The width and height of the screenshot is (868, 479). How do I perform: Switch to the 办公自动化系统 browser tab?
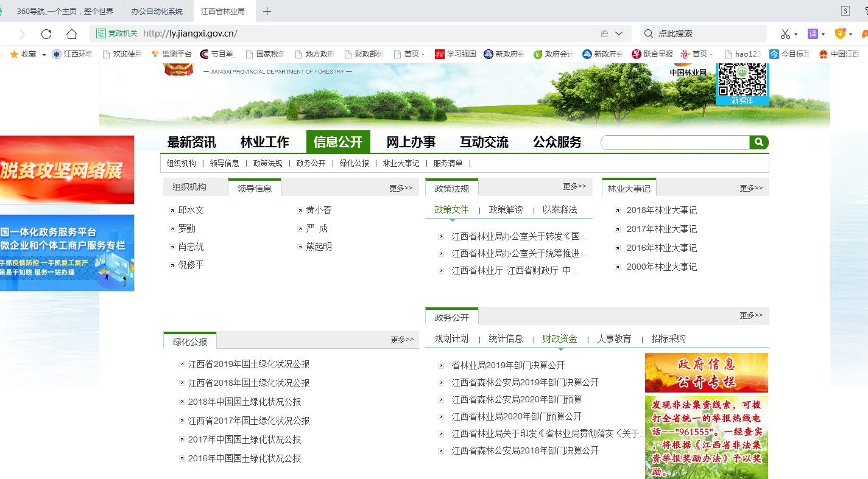(157, 11)
